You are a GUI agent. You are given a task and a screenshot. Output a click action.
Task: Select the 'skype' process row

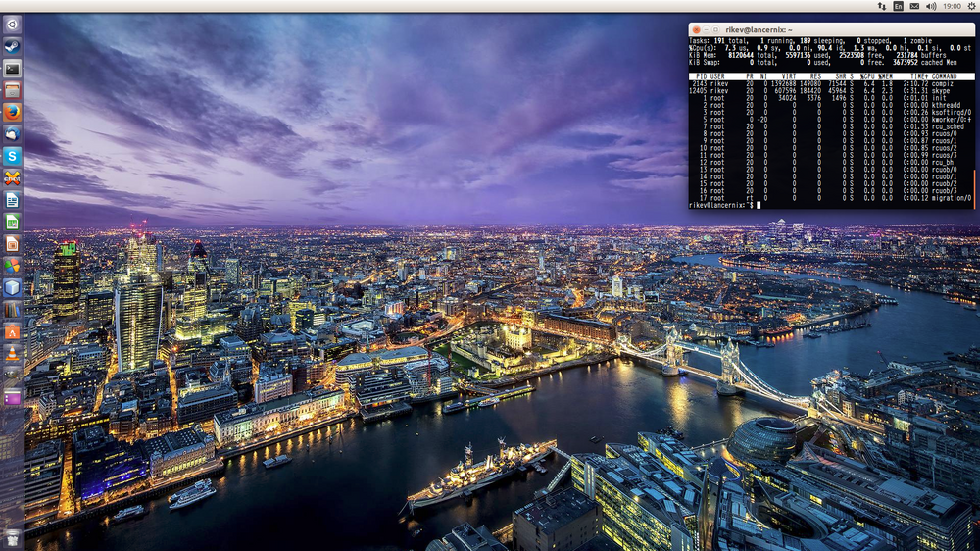pyautogui.click(x=831, y=90)
